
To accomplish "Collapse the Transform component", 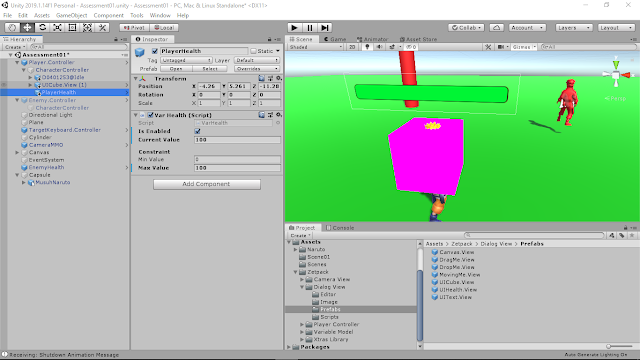I will pos(136,78).
